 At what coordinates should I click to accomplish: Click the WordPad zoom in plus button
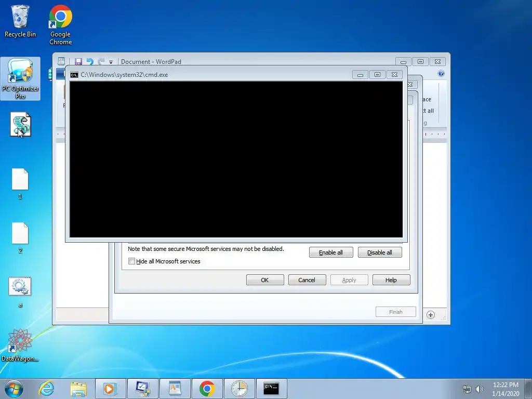coord(431,315)
